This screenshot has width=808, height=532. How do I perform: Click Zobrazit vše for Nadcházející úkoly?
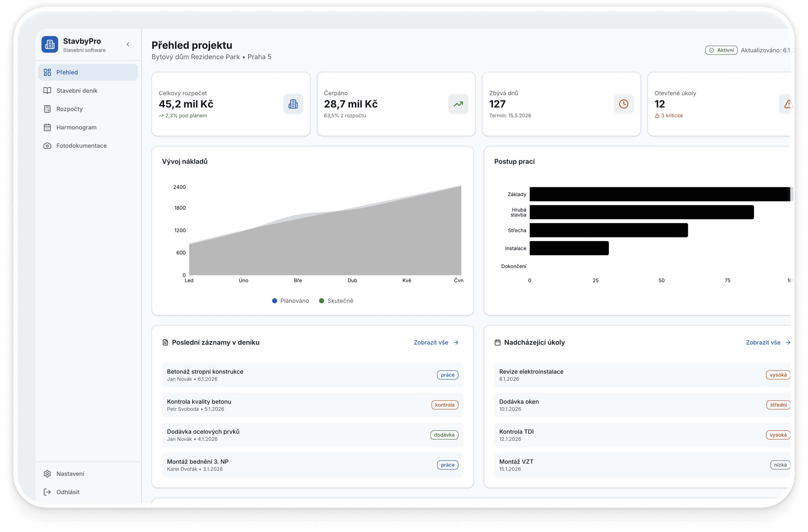768,342
